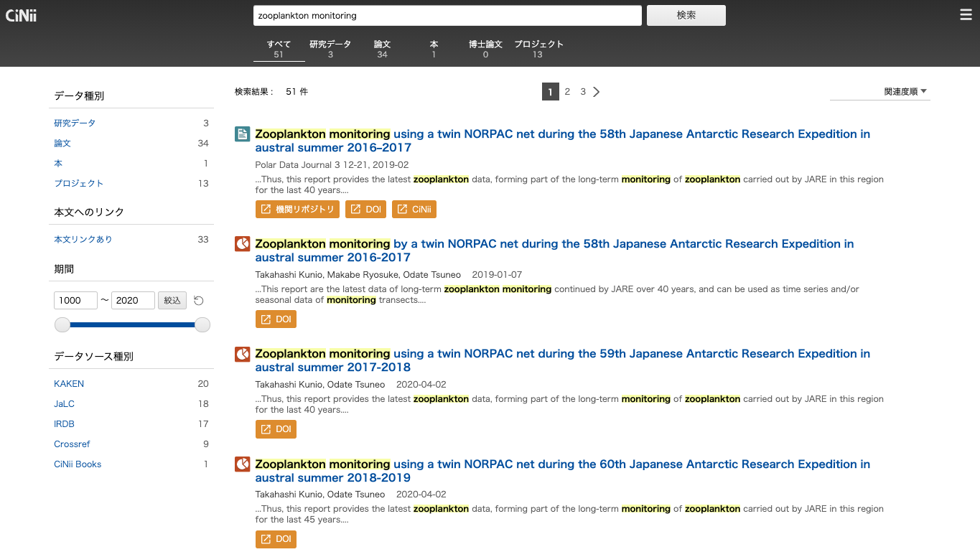
Task: Filter by 論文 in the sidebar
Action: (62, 144)
